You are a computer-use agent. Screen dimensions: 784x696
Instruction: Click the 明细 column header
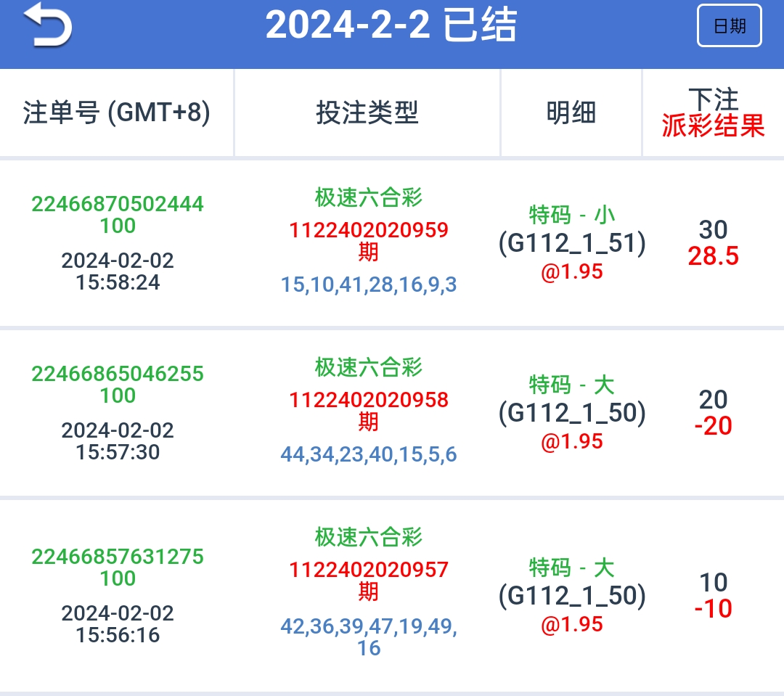(x=571, y=113)
